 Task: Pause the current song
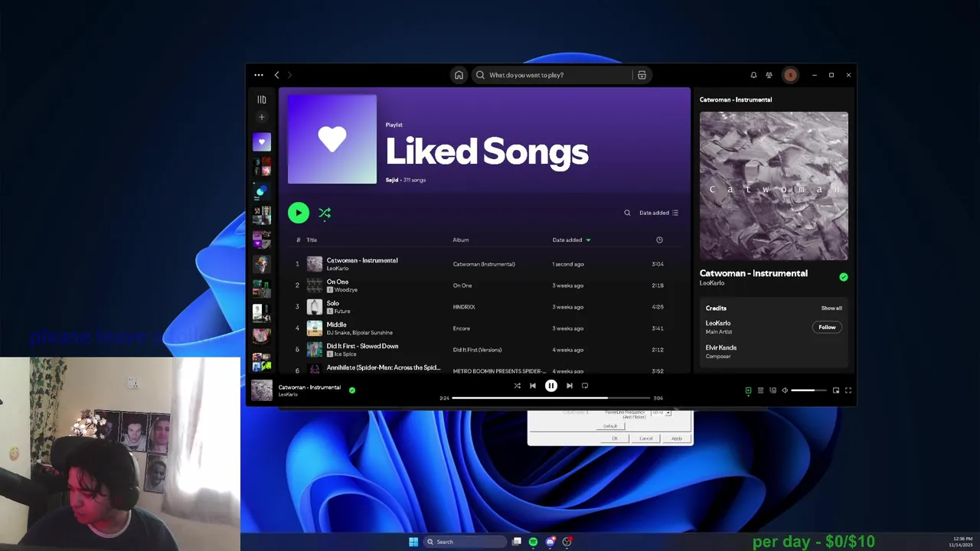pyautogui.click(x=551, y=386)
